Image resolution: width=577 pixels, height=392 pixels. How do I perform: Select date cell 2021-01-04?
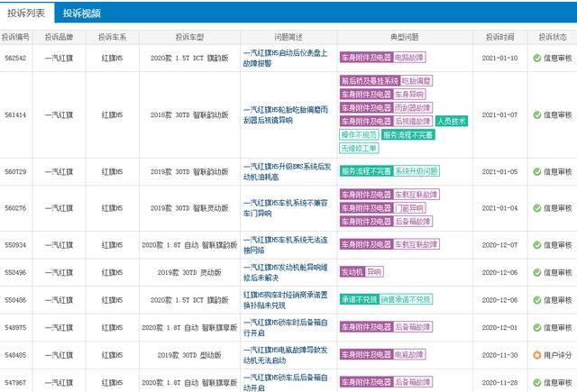(499, 208)
